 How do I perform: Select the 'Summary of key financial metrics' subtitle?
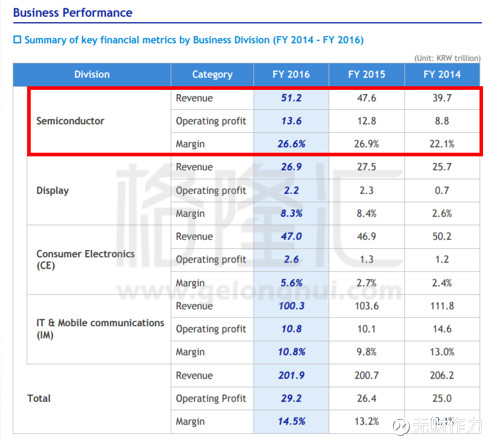(194, 40)
